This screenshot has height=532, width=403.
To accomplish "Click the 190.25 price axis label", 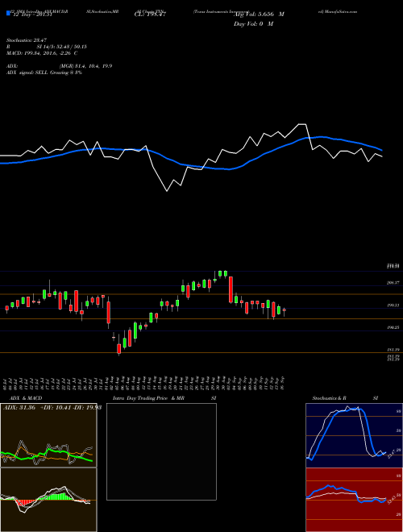I will tap(393, 328).
